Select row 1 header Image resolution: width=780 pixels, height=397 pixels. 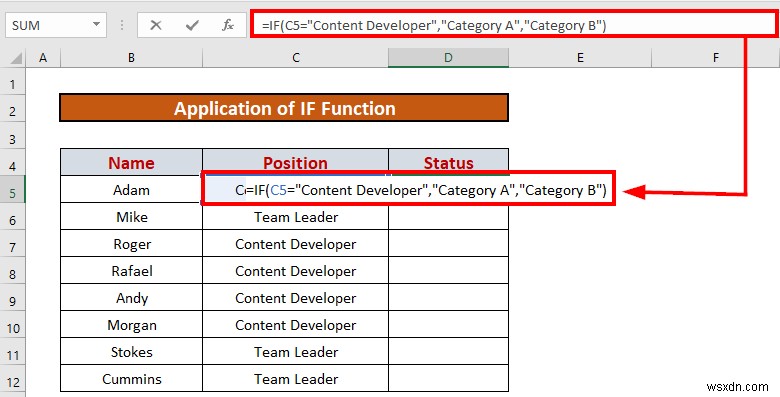tap(12, 83)
